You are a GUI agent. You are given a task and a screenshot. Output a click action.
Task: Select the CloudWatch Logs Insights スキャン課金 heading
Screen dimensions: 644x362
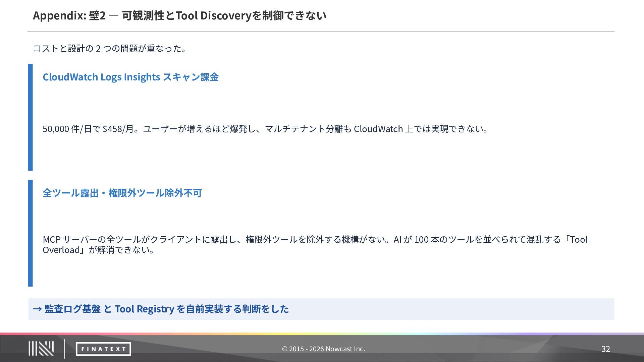point(130,77)
